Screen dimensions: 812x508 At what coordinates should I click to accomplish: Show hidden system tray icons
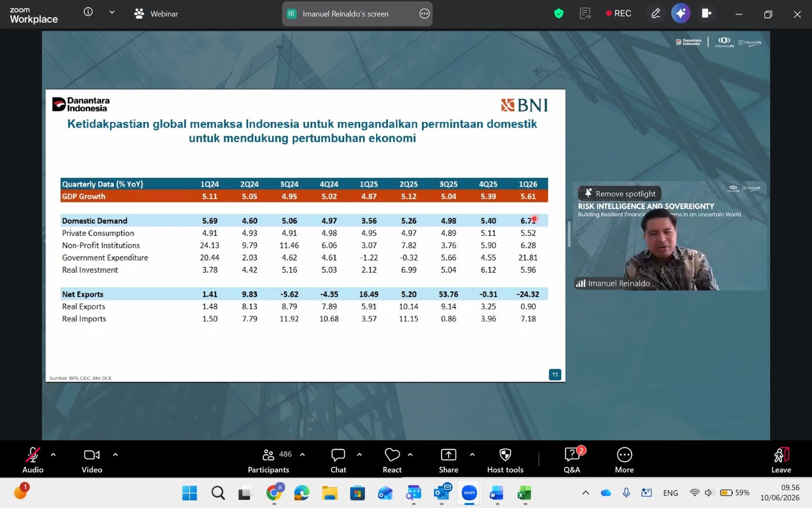coord(586,493)
